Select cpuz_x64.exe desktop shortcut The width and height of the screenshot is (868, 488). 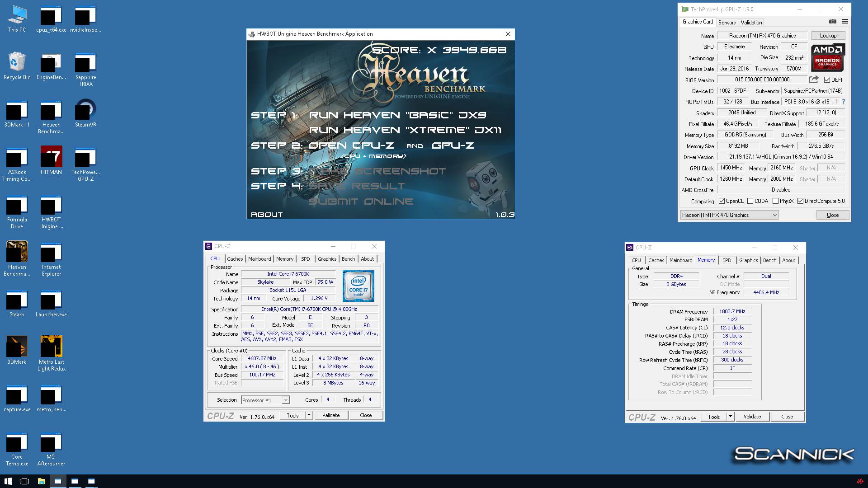51,19
